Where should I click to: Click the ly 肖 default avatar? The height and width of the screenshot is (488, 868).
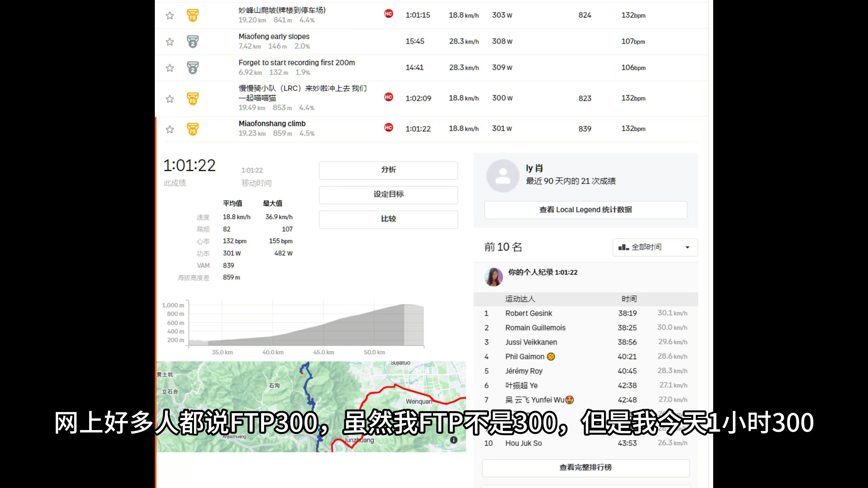coord(503,176)
